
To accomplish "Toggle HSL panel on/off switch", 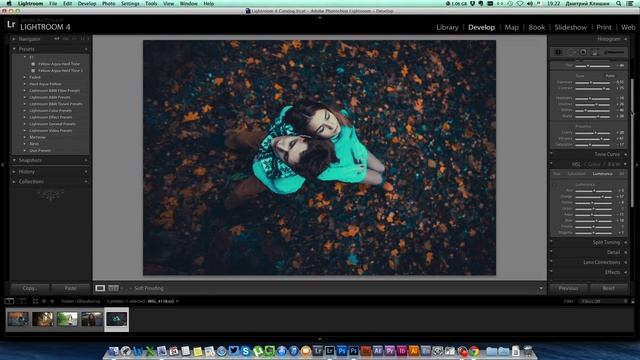I will click(x=551, y=164).
